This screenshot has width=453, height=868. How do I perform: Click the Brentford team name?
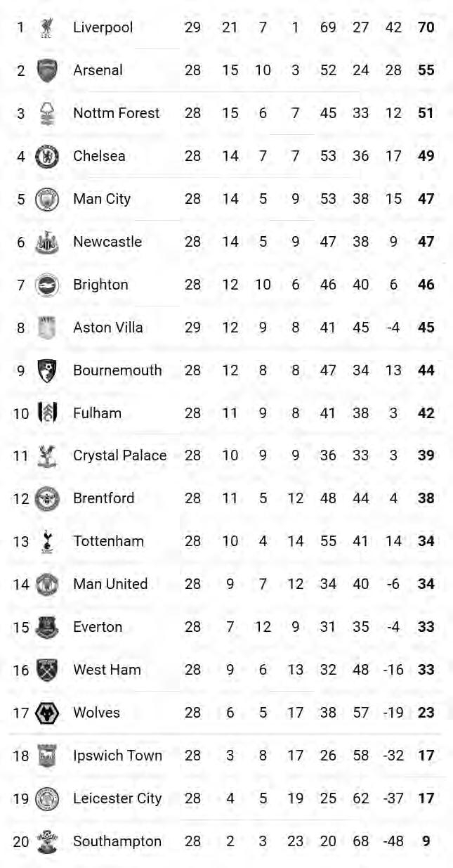pyautogui.click(x=103, y=498)
